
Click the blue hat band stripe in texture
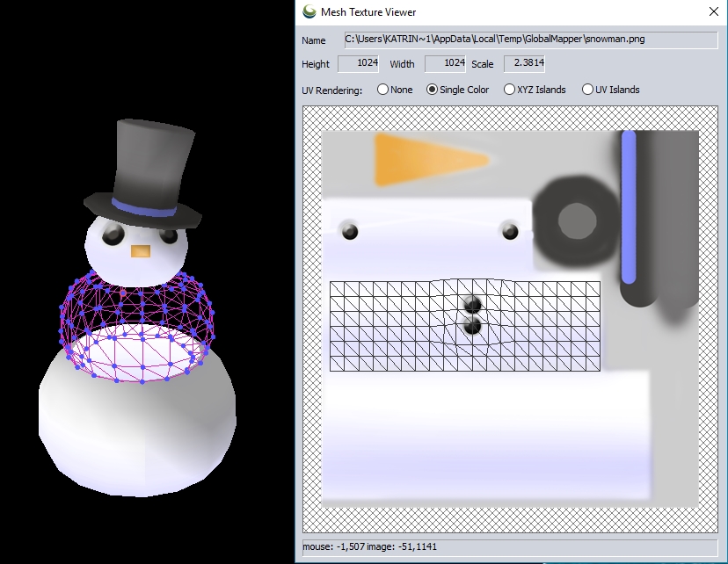(x=628, y=206)
